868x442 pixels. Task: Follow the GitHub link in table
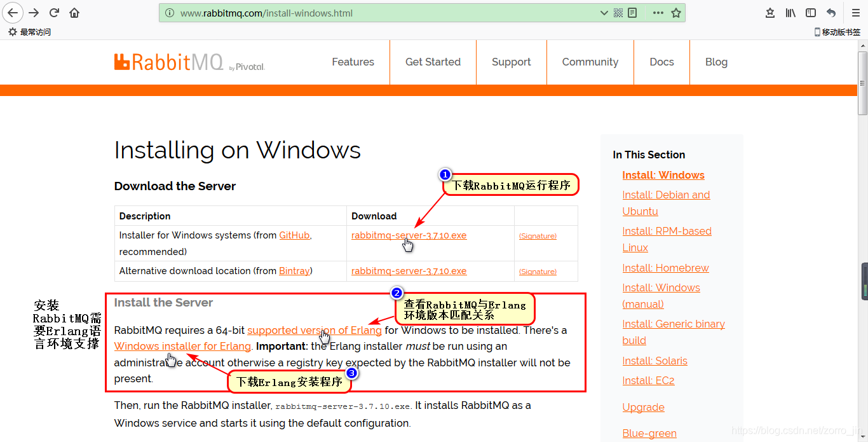[x=294, y=235]
